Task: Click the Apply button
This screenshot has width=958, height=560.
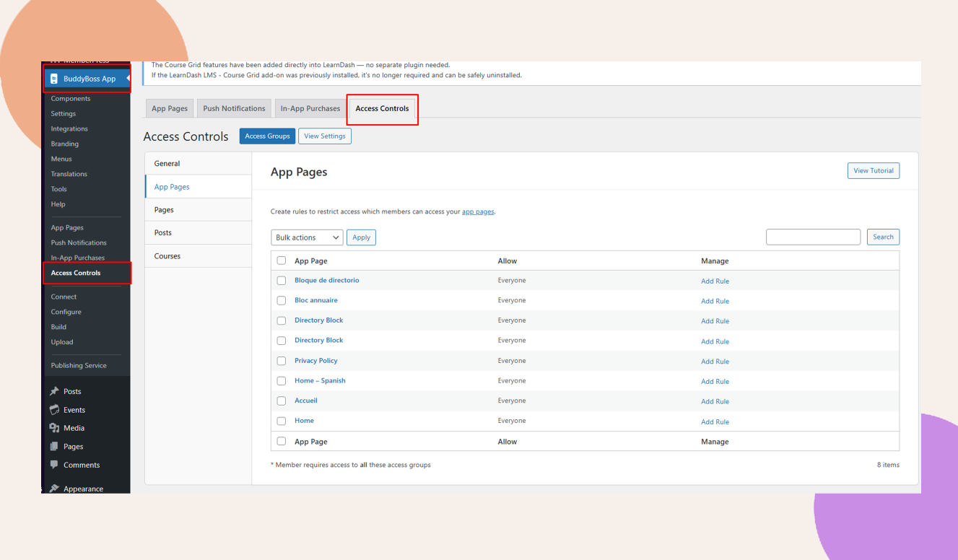Action: (361, 237)
